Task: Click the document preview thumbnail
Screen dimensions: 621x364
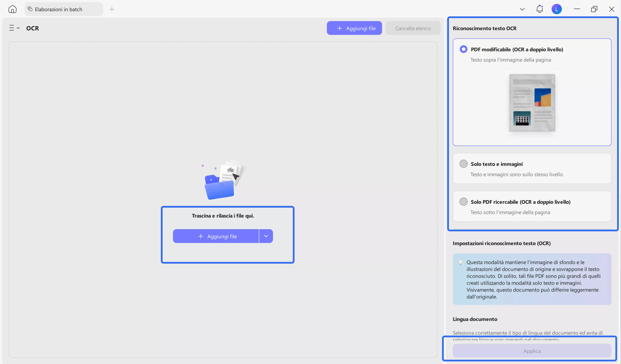Action: [x=532, y=103]
